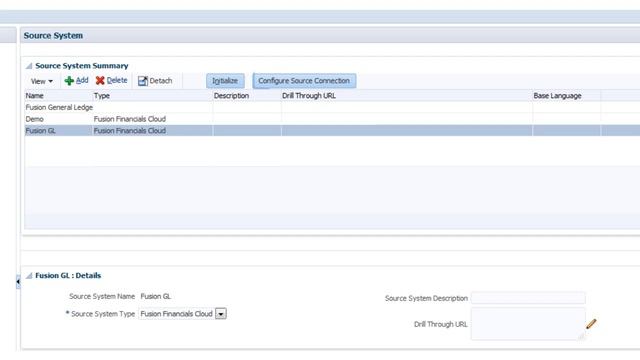Collapse the Fusion GL : Details section
This screenshot has height=360, width=640.
[29, 276]
